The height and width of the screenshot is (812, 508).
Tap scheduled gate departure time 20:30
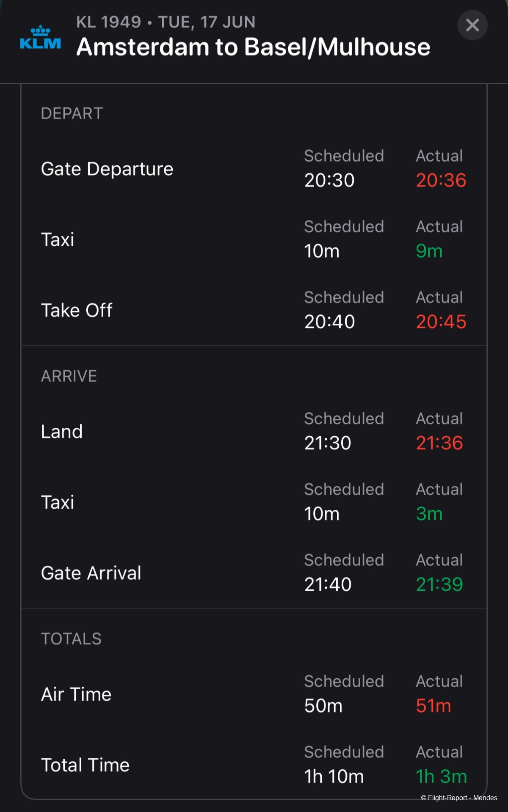click(x=329, y=180)
